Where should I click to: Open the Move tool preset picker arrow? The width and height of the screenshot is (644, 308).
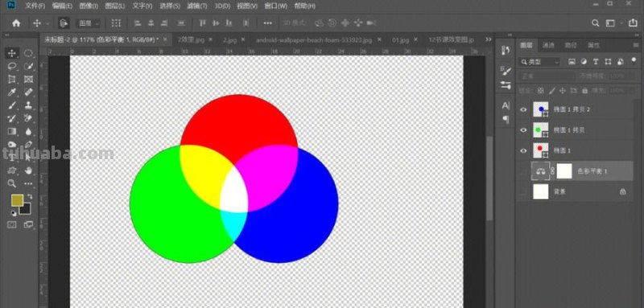point(47,24)
